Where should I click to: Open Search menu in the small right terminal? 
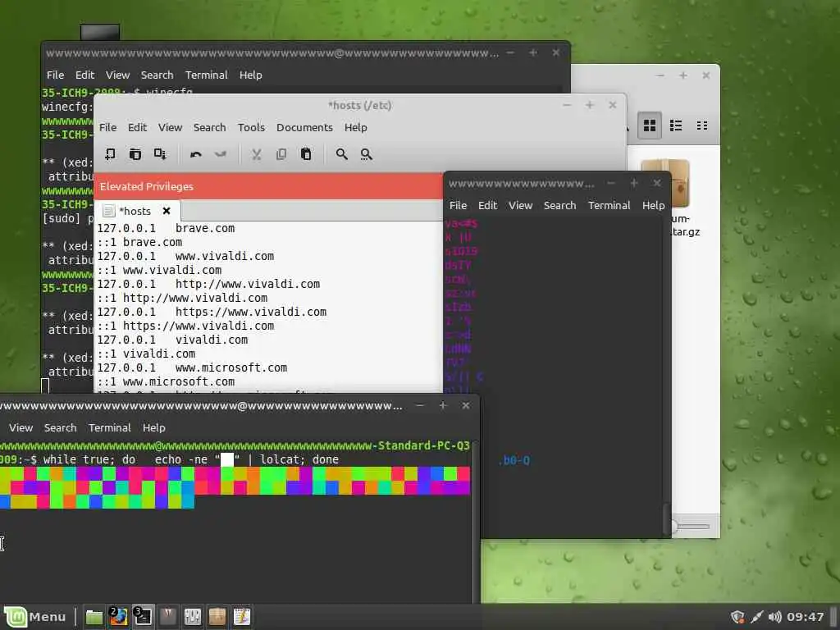[x=559, y=205]
